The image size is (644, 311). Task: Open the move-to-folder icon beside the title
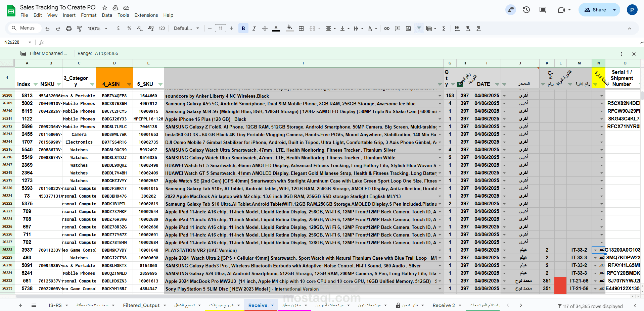116,8
